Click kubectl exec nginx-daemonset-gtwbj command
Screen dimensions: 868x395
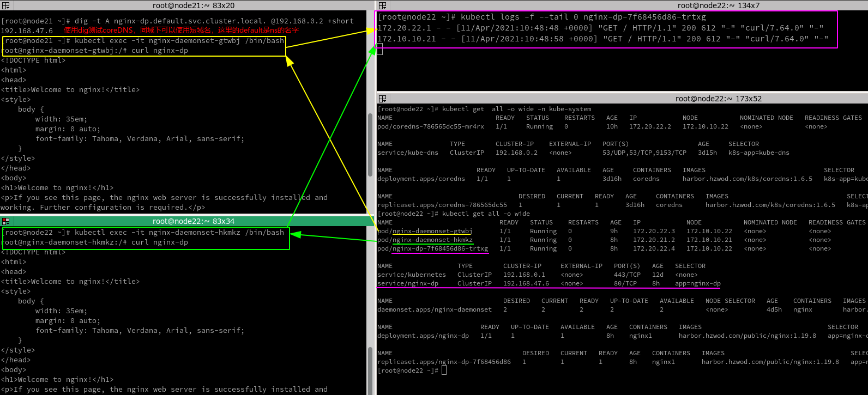[144, 40]
